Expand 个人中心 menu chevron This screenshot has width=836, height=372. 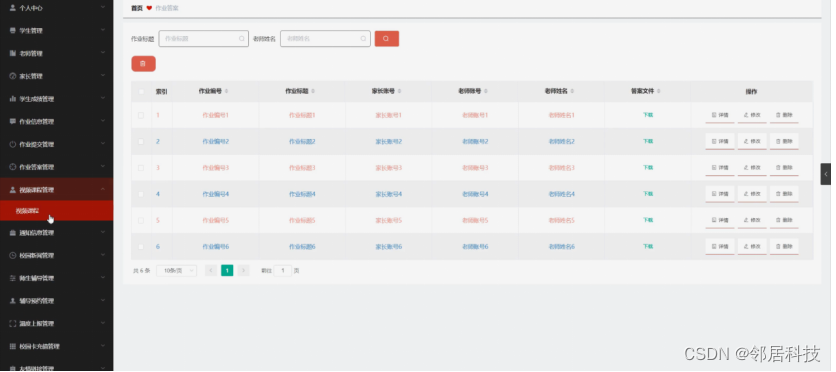(103, 8)
